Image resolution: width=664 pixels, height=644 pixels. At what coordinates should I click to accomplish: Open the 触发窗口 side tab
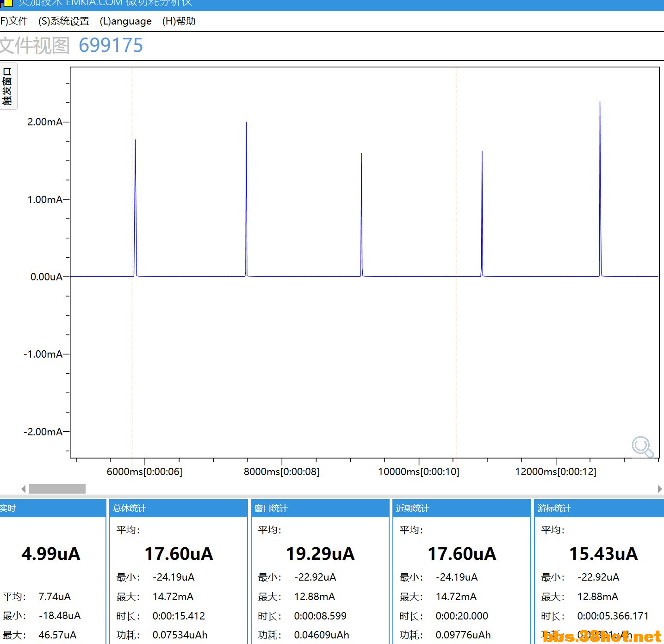pyautogui.click(x=8, y=86)
